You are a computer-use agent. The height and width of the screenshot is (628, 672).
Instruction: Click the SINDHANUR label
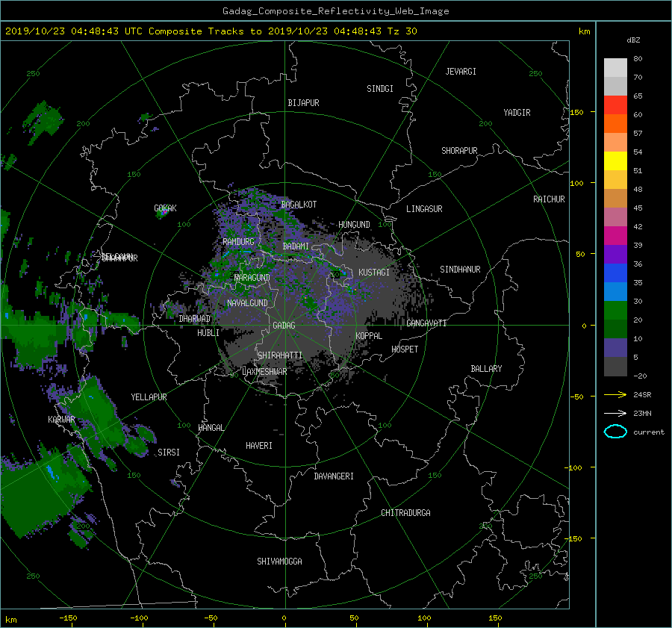[x=460, y=270]
